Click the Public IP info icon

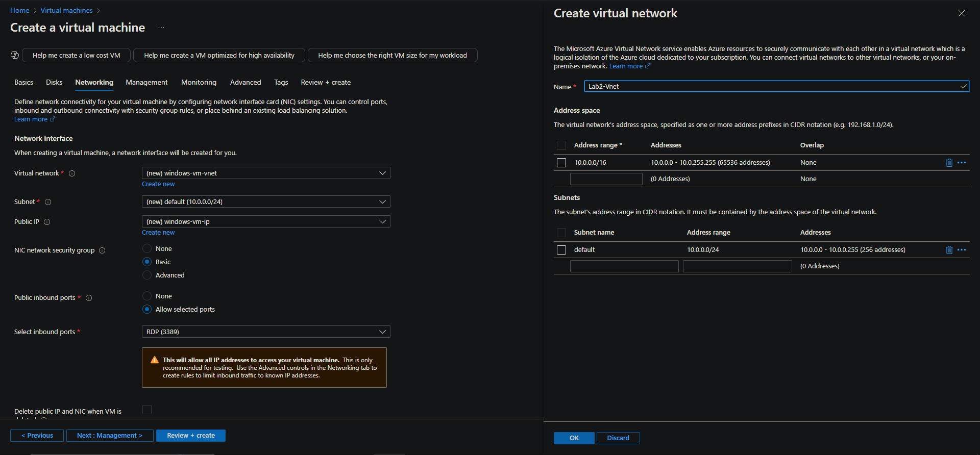coord(47,222)
